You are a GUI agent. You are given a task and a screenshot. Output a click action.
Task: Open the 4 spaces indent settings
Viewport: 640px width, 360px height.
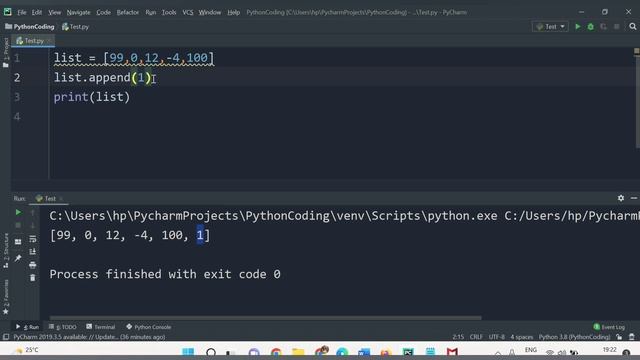pos(522,337)
